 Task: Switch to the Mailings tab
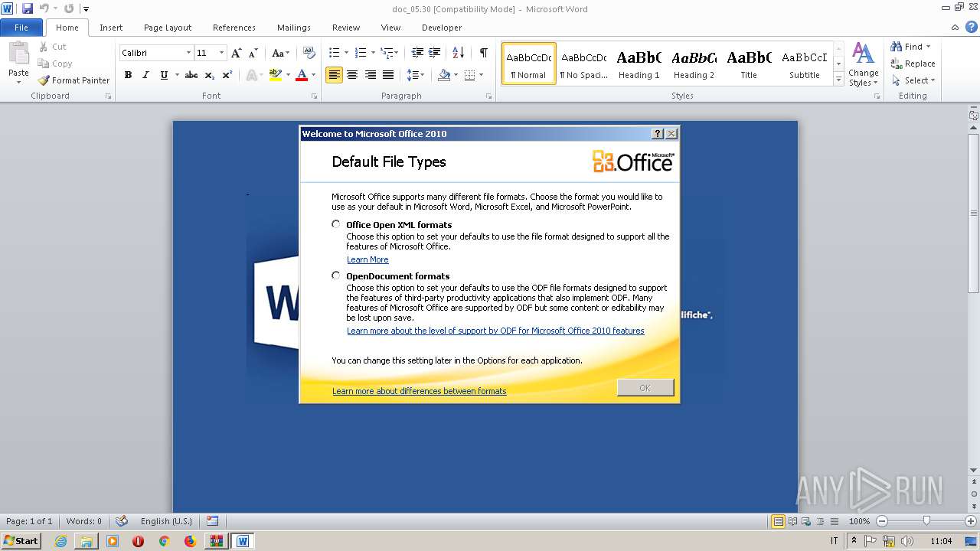point(294,28)
